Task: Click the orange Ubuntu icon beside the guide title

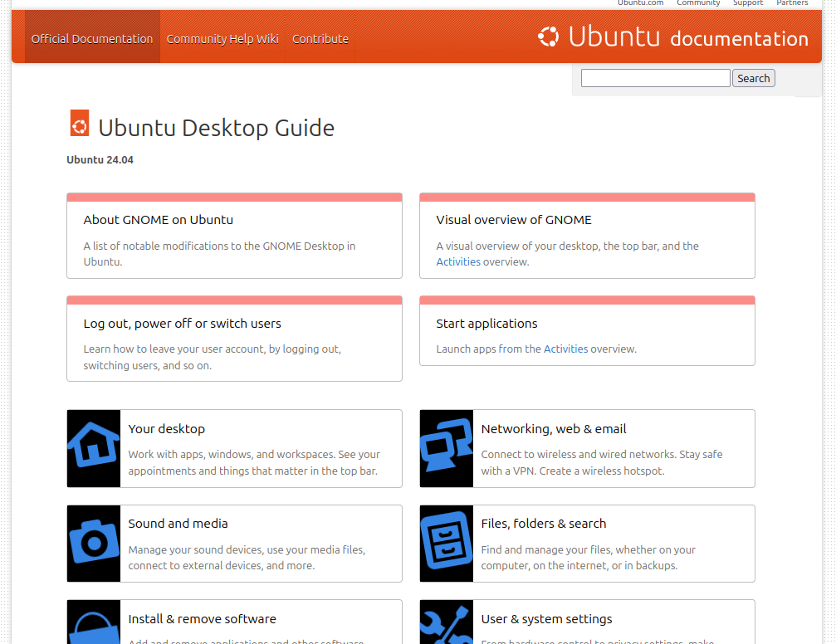Action: click(x=80, y=124)
